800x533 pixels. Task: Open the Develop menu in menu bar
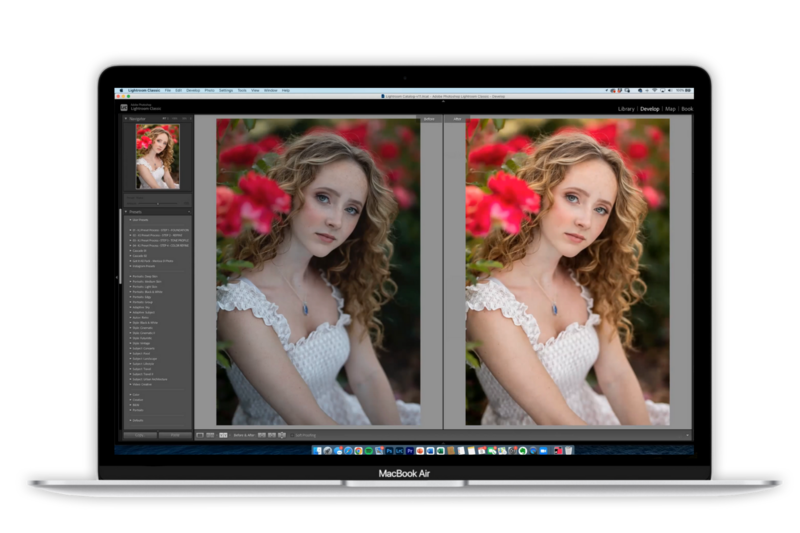point(194,90)
